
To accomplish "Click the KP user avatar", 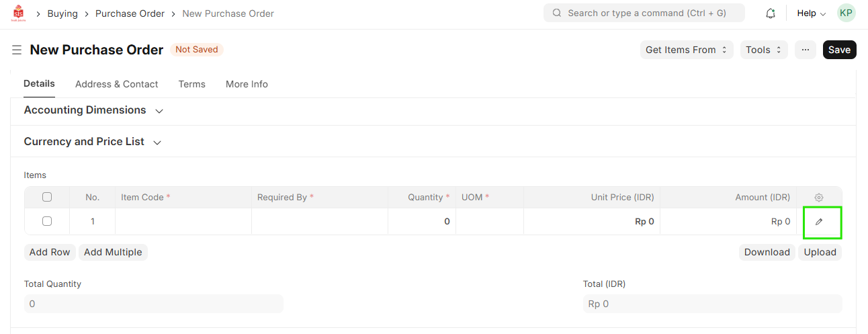I will pyautogui.click(x=847, y=13).
